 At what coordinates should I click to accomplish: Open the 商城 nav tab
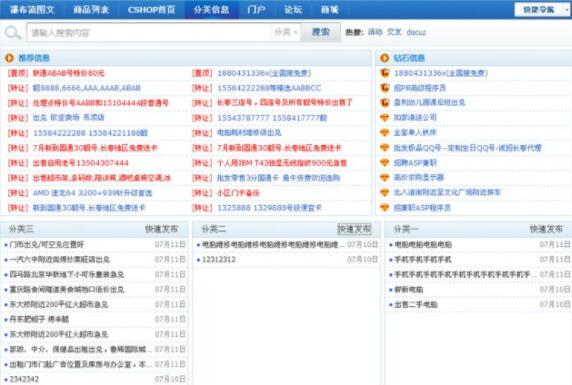[x=330, y=9]
